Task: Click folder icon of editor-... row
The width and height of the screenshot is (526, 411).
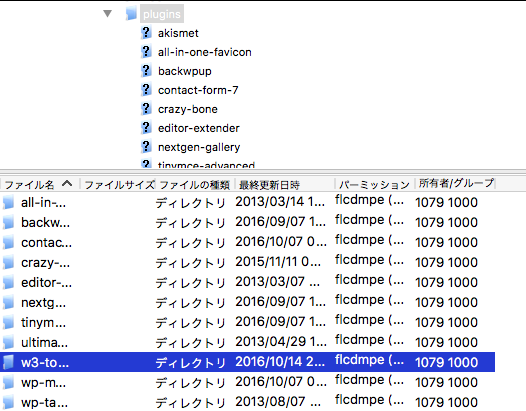Action: click(8, 282)
